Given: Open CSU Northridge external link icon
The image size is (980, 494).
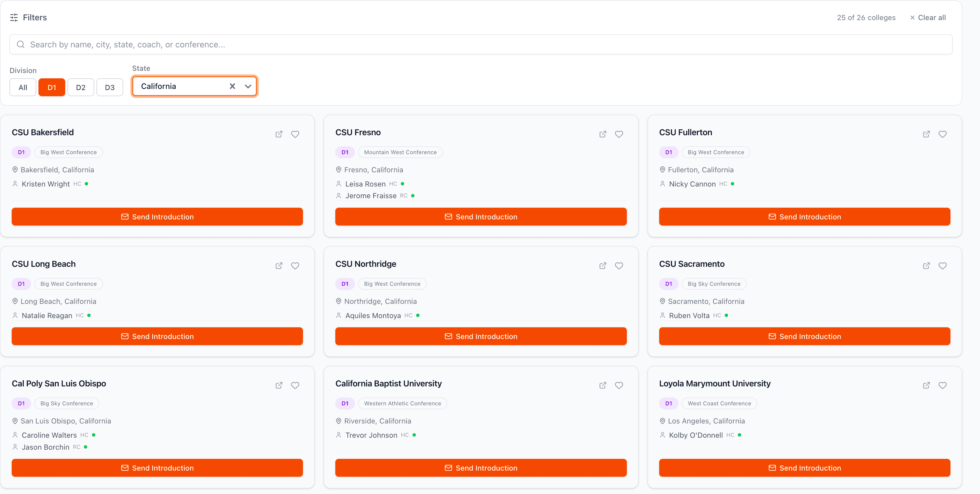Looking at the screenshot, I should 603,266.
